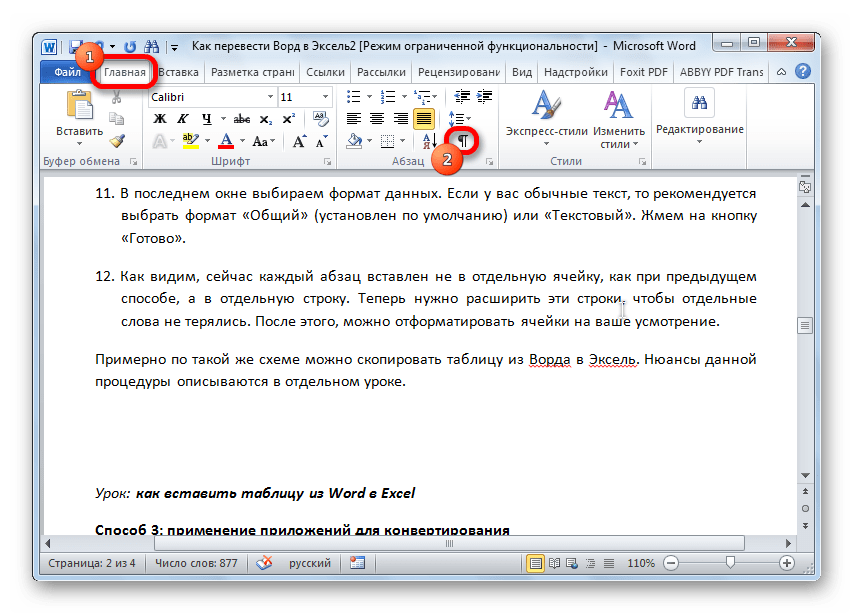
Task: Switch to the Вставка tab
Action: [x=178, y=72]
